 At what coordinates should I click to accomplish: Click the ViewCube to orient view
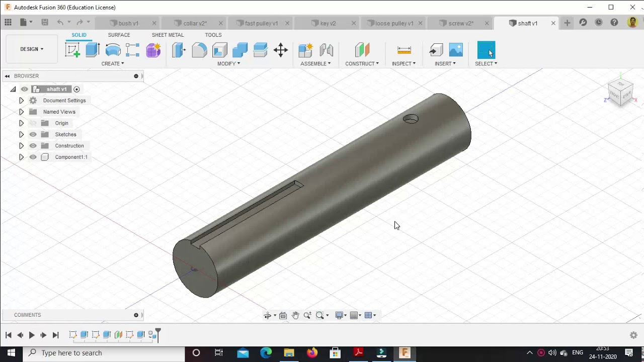click(x=620, y=93)
